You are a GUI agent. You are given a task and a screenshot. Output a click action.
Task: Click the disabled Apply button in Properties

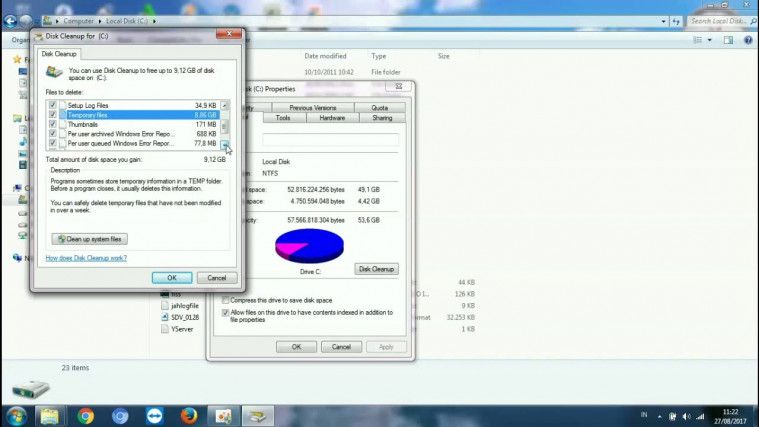(386, 347)
